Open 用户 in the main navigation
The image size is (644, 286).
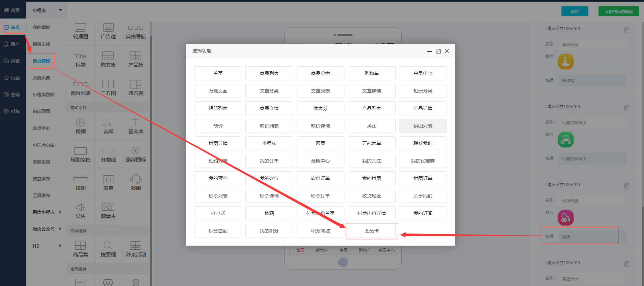13,44
